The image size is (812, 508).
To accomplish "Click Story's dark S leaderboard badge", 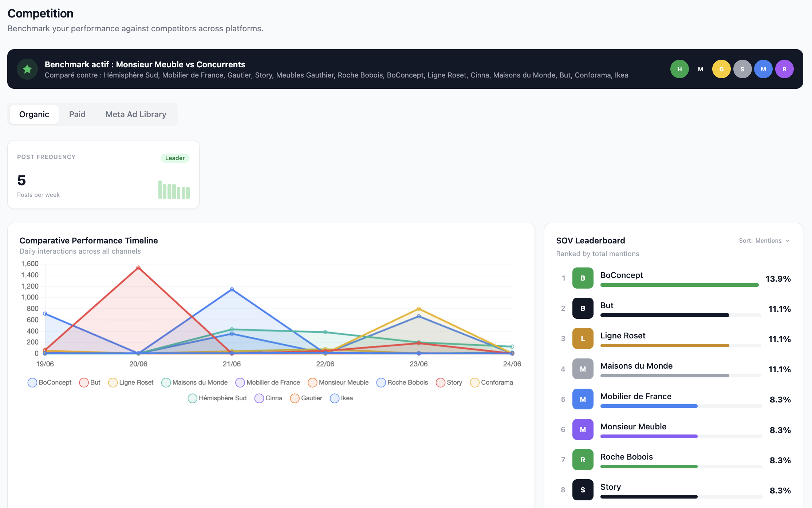I will pos(583,490).
